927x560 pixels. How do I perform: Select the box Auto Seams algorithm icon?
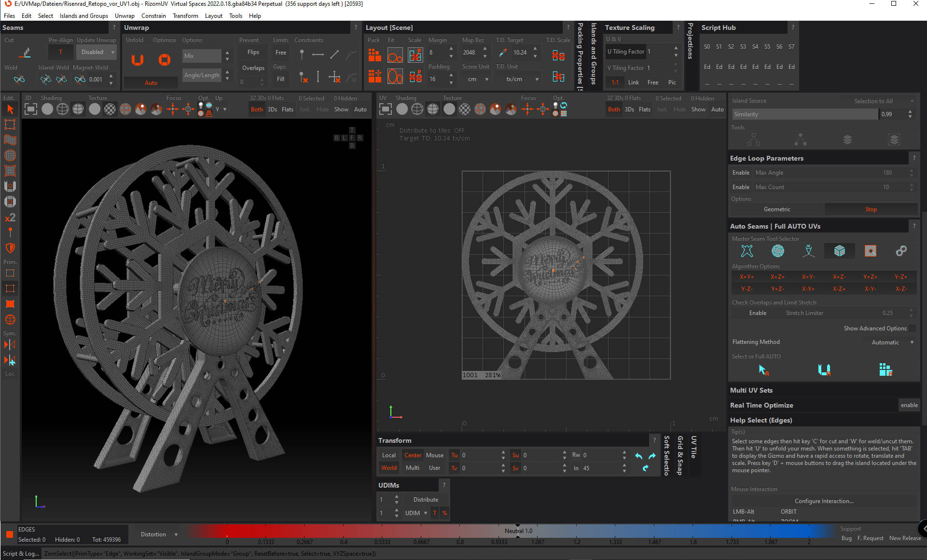coord(840,251)
